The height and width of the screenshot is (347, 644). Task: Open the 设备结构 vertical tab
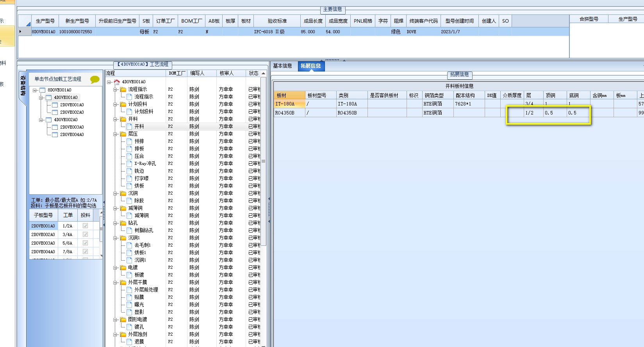click(x=23, y=86)
